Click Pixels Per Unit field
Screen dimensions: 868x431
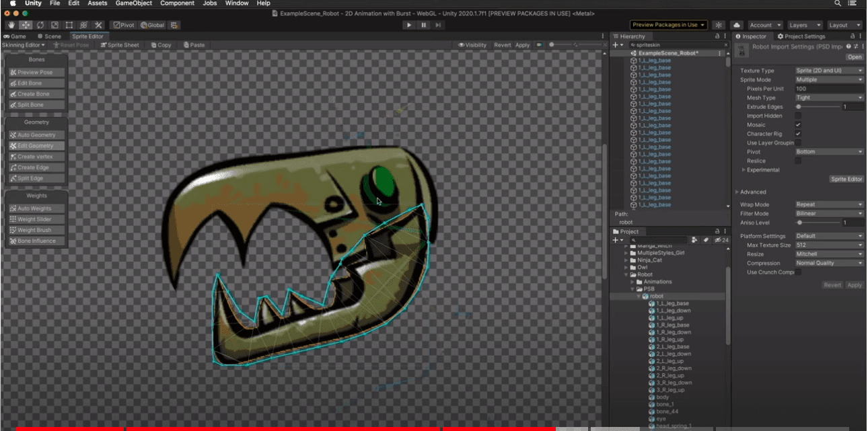point(829,89)
